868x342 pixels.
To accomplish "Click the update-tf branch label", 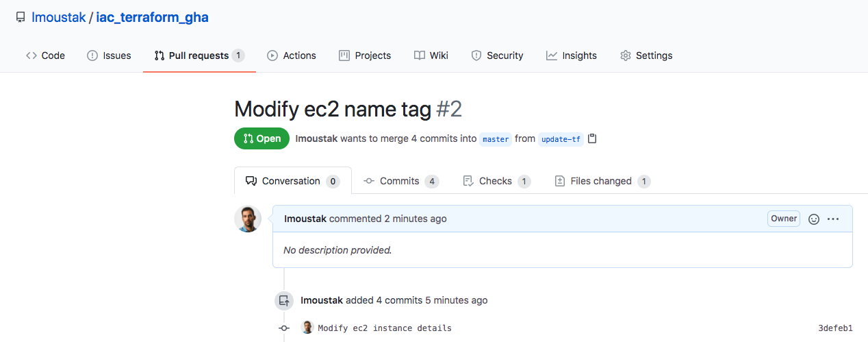I will [561, 139].
